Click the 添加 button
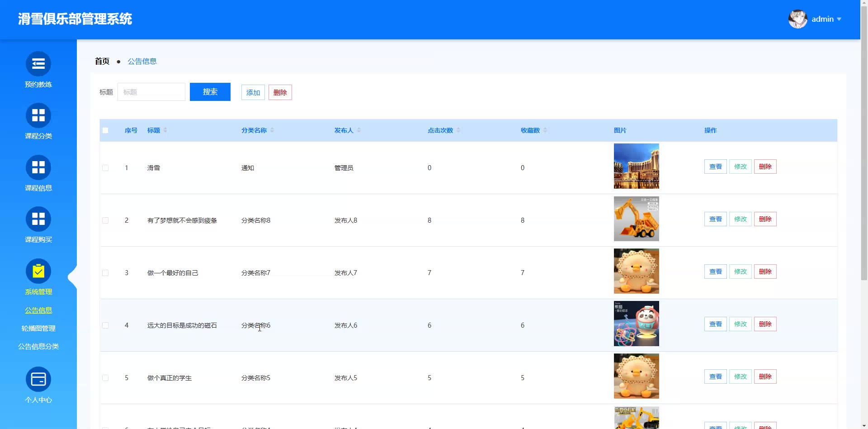This screenshot has width=868, height=429. (253, 92)
